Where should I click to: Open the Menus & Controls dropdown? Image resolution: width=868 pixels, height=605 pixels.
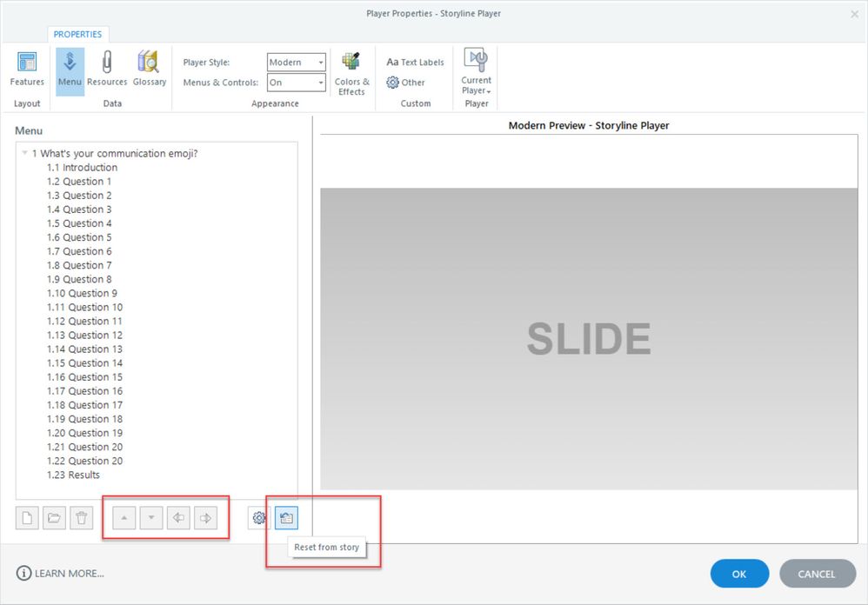(297, 83)
